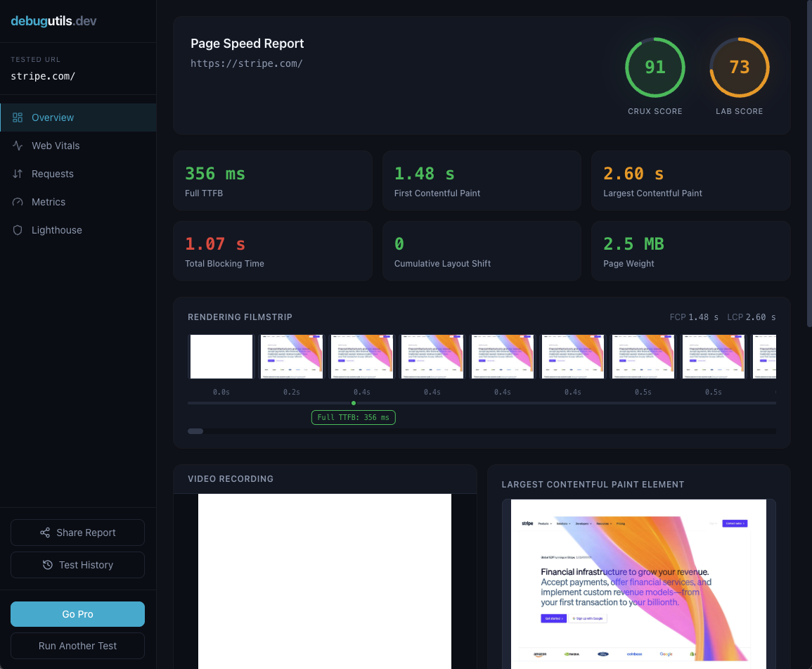The height and width of the screenshot is (669, 812).
Task: Click the filmstrip horizontal scrollbar
Action: coord(195,431)
